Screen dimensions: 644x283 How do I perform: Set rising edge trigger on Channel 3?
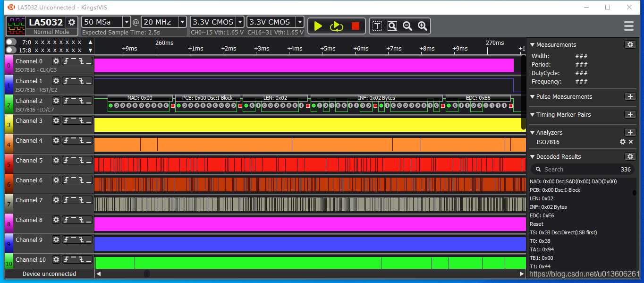(66, 120)
